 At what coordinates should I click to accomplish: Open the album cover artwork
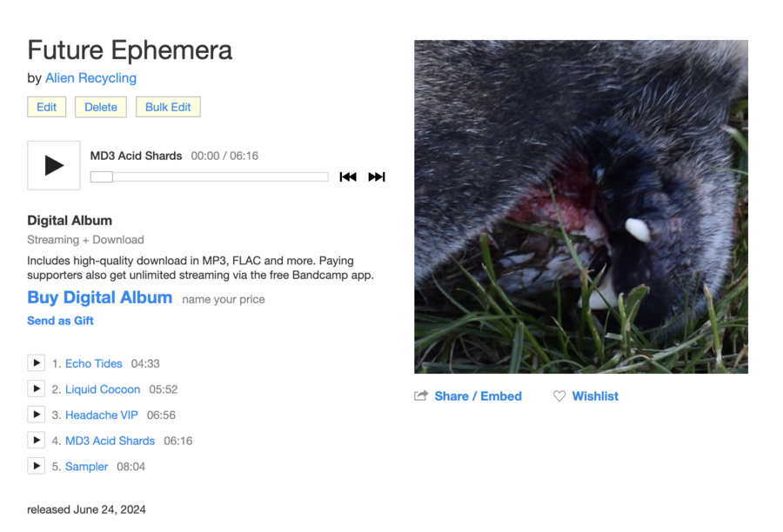pos(581,207)
